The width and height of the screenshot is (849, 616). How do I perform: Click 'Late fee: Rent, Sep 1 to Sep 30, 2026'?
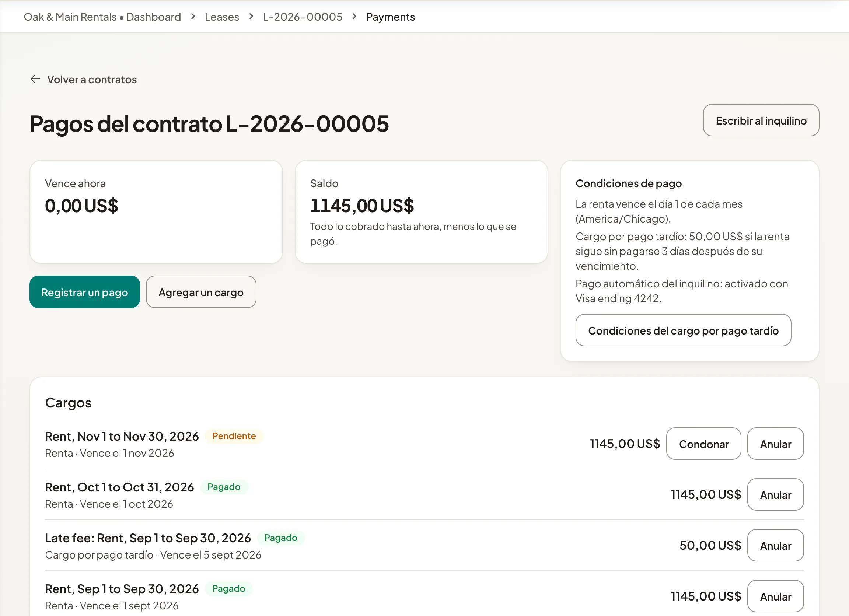click(x=148, y=538)
